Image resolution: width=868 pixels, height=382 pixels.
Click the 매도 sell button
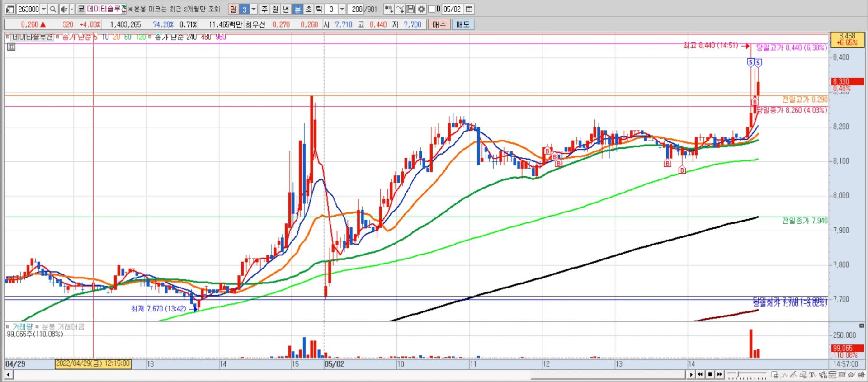pyautogui.click(x=462, y=24)
